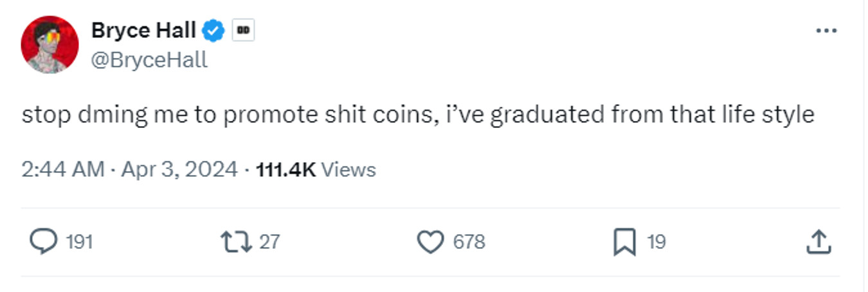Viewport: 868px width, 292px height.
Task: Click the tweet text about shit coins
Action: pos(418,115)
